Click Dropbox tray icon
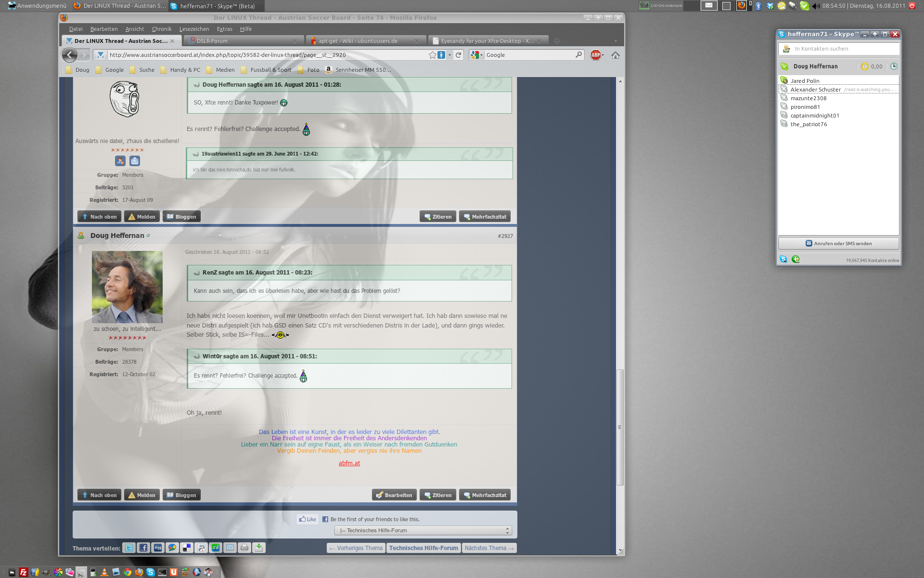924x578 pixels. tap(770, 6)
